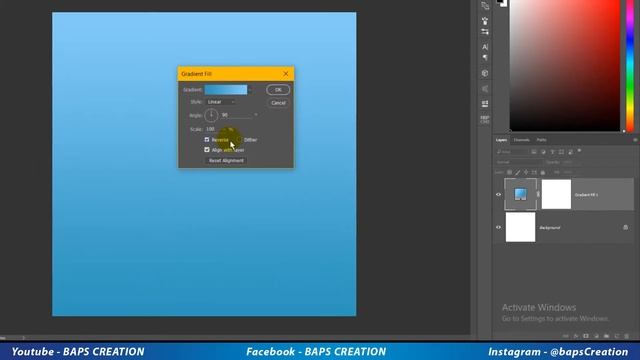Click the Lock transparent pixels icon
The height and width of the screenshot is (360, 640).
[x=509, y=172]
